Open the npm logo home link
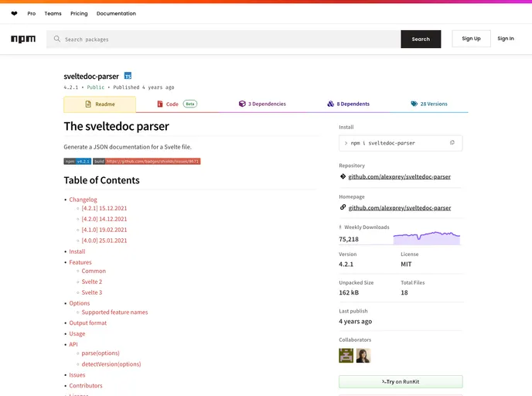This screenshot has height=396, width=532. point(23,39)
